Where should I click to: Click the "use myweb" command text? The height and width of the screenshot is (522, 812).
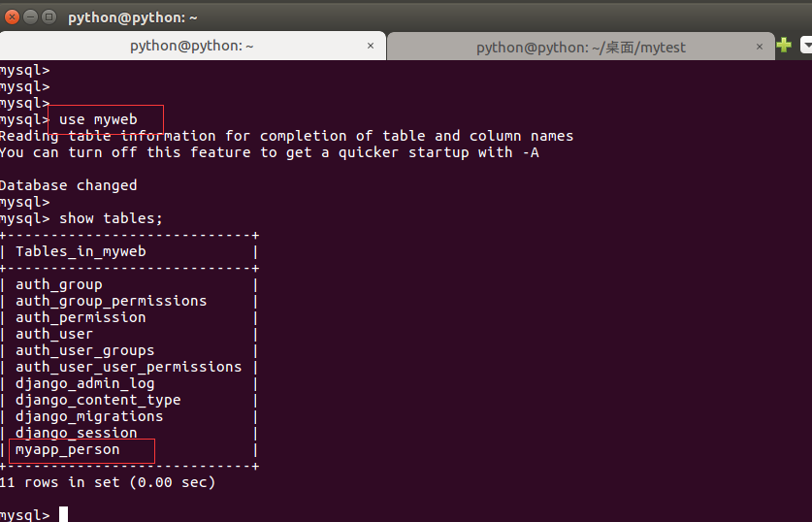[x=98, y=119]
